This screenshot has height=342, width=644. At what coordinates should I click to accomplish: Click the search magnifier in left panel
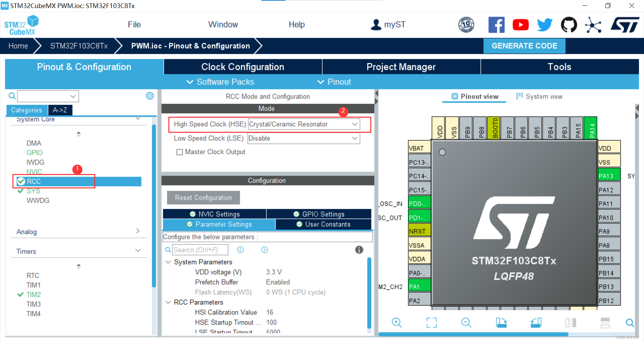(12, 96)
